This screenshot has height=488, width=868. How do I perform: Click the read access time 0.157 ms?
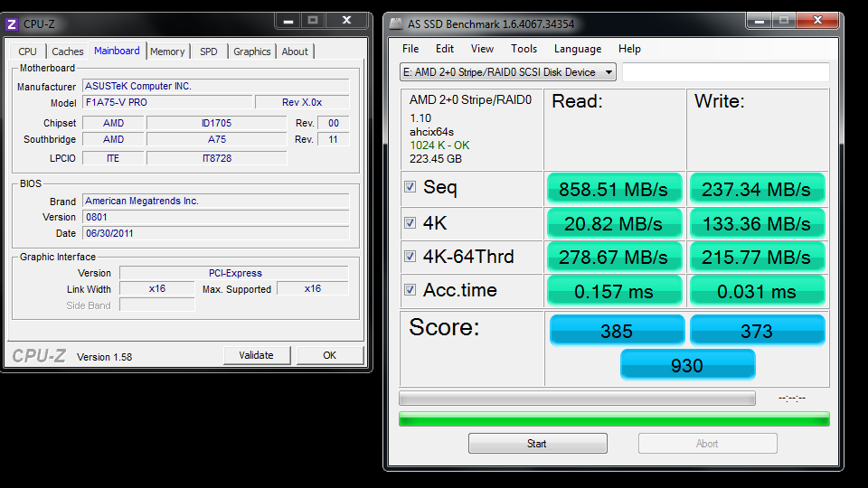coord(614,291)
